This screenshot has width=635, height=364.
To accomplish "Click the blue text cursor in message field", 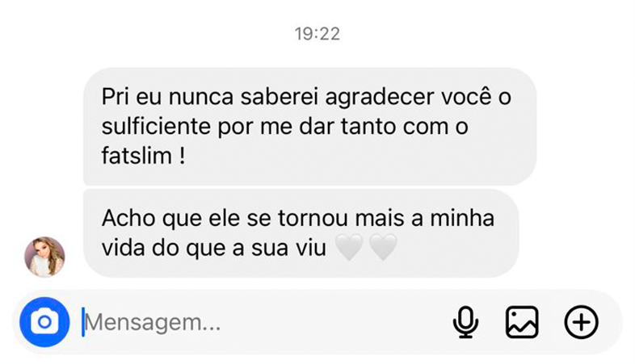I will (83, 322).
